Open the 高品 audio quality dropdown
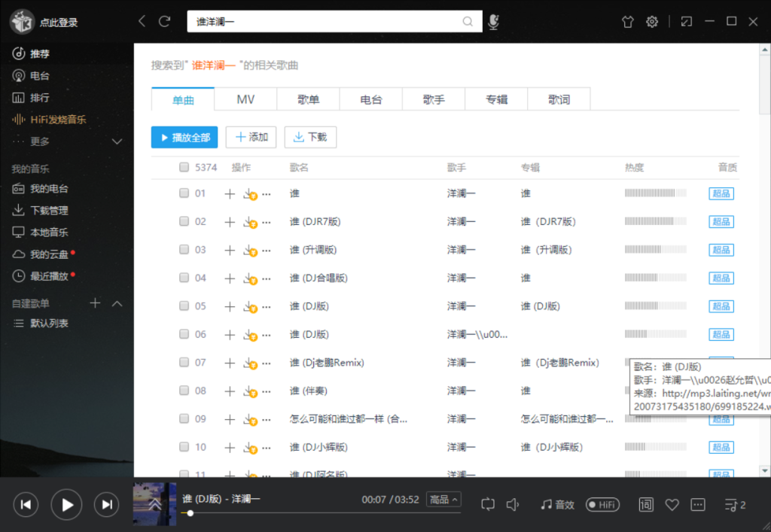Screen dimensions: 771x532 443,499
